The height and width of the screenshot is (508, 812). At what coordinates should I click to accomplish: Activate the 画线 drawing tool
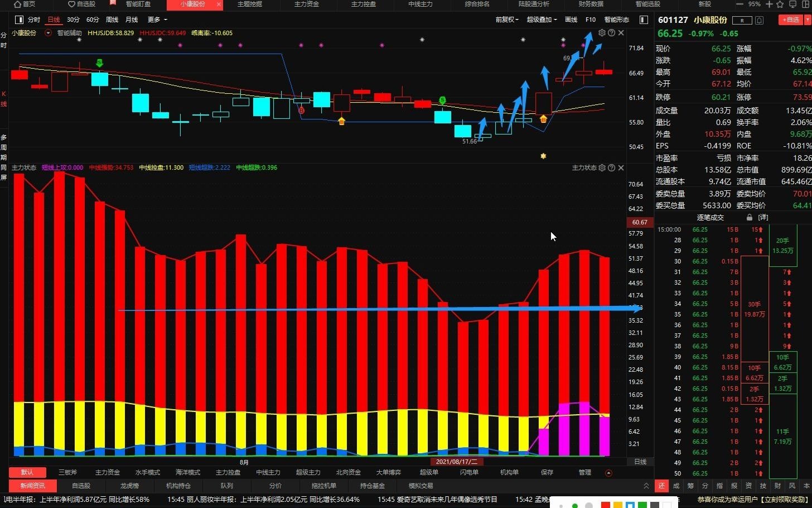click(x=571, y=20)
